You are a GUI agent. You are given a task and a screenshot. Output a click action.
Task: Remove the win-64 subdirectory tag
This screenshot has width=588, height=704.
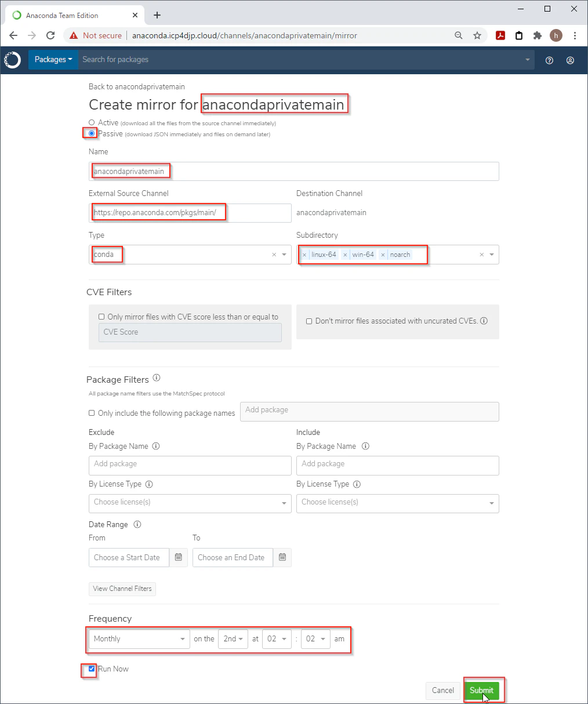[345, 255]
